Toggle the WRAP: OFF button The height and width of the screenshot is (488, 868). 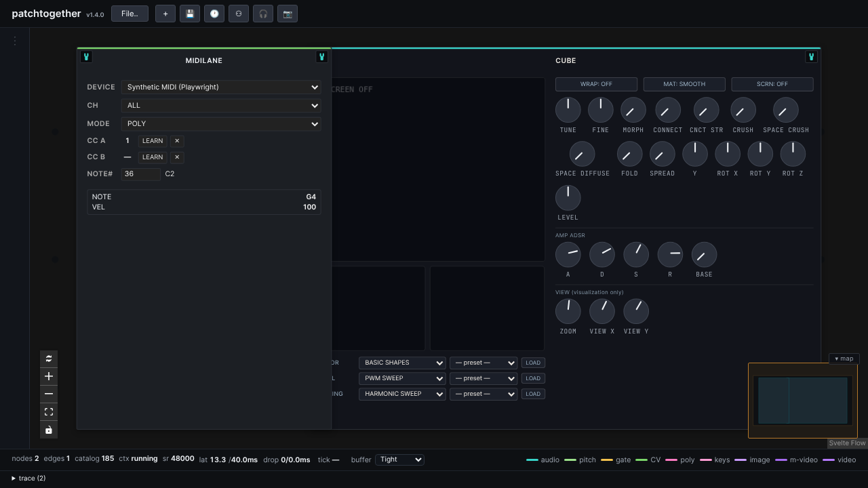point(596,84)
